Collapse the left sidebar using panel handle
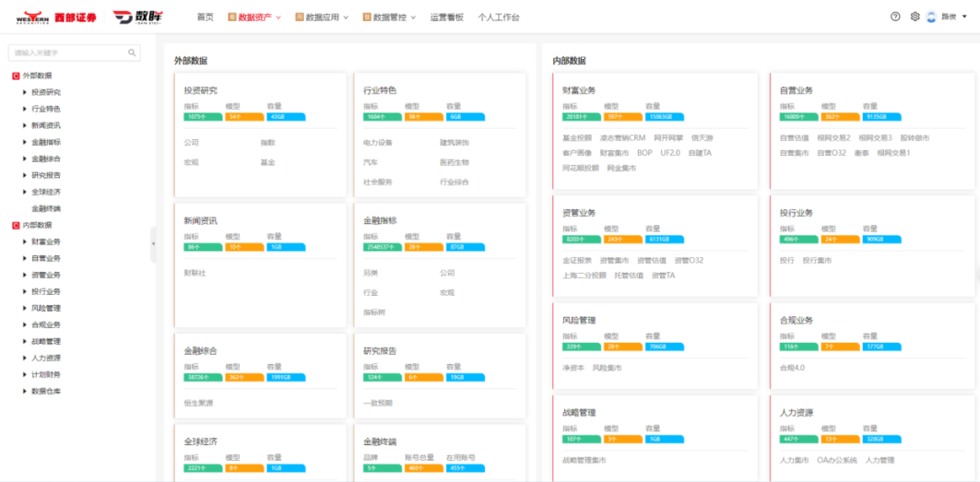The image size is (980, 482). 153,244
